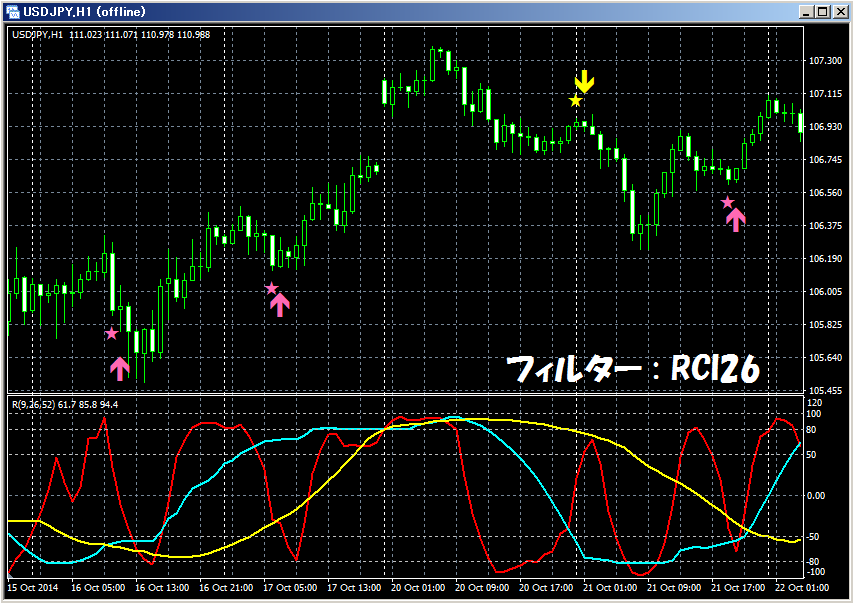Click the '20 Oct 01:00' time label
Viewport: 853px width, 603px height.
coord(418,588)
